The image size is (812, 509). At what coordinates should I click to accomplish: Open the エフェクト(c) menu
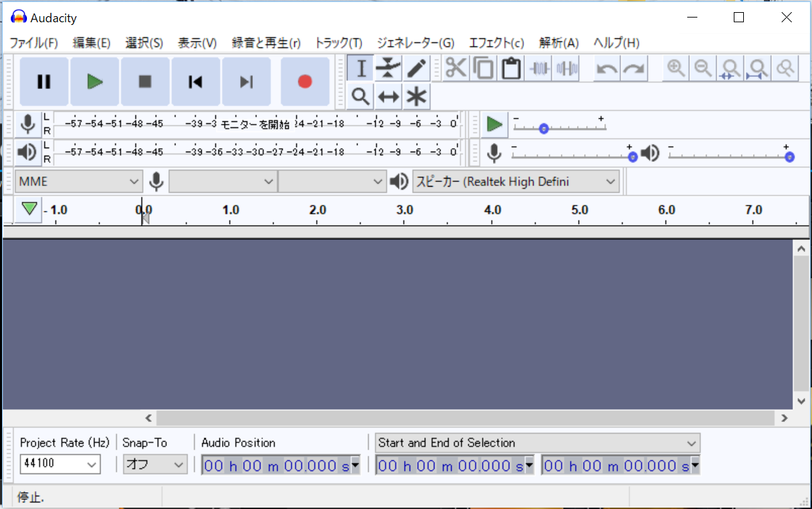496,42
